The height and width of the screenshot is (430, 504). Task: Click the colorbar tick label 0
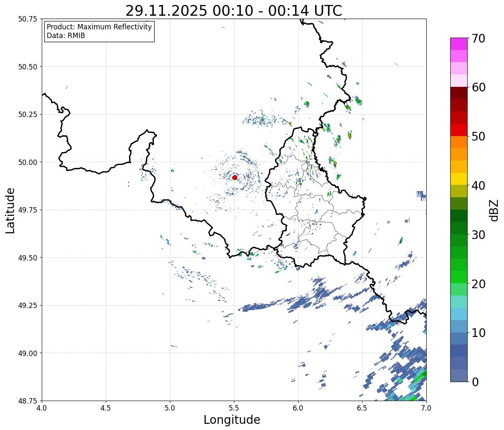click(475, 382)
